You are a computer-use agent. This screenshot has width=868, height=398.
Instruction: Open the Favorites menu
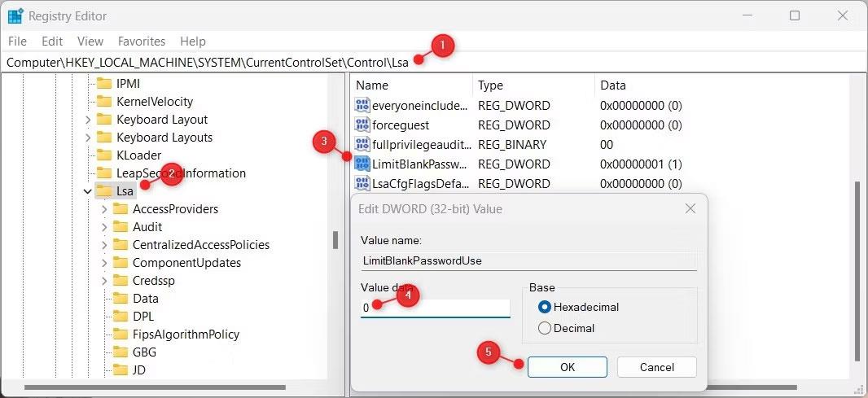tap(142, 41)
